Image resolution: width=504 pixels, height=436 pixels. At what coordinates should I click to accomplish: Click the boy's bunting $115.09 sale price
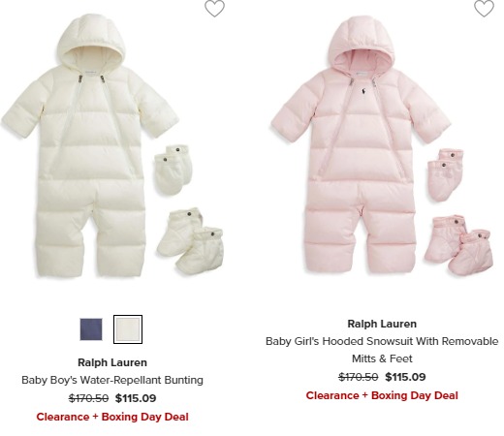(x=136, y=398)
